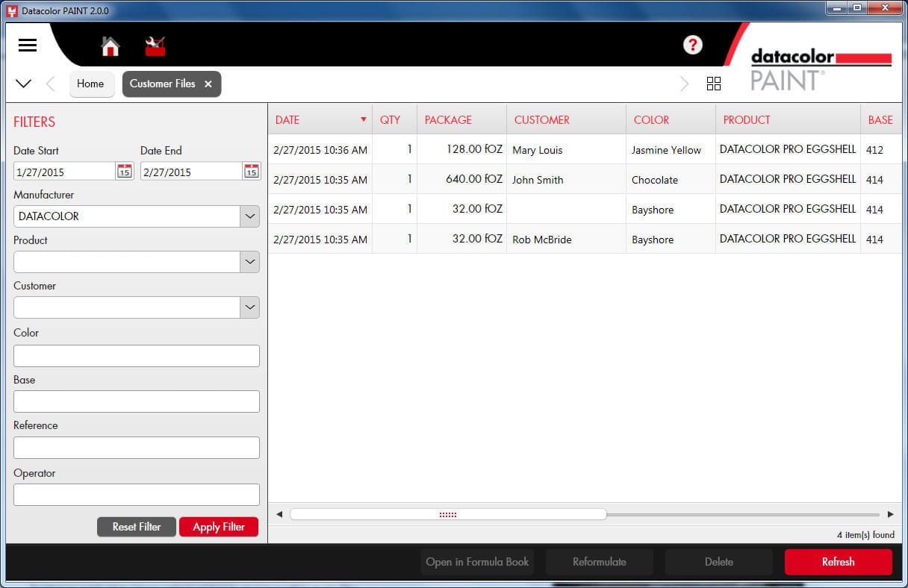
Task: Select the Rob McBride row
Action: pos(585,239)
